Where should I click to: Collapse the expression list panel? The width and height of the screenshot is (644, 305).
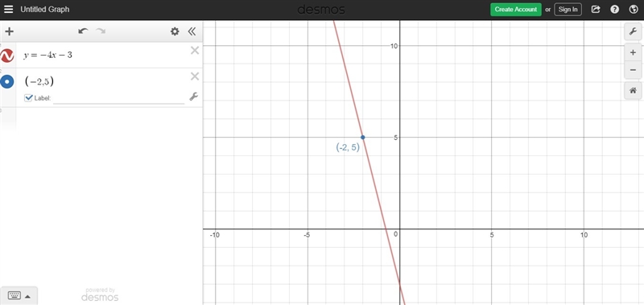coord(192,31)
